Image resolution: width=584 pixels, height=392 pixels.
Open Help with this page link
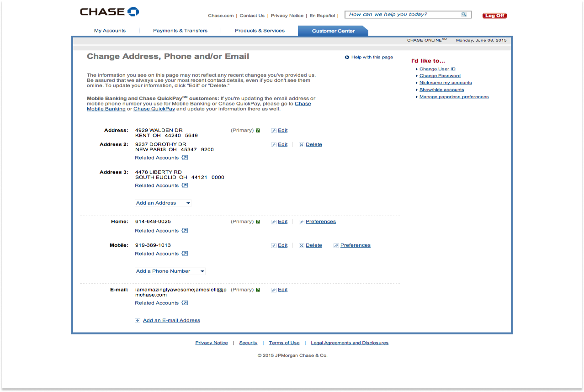[x=372, y=58]
